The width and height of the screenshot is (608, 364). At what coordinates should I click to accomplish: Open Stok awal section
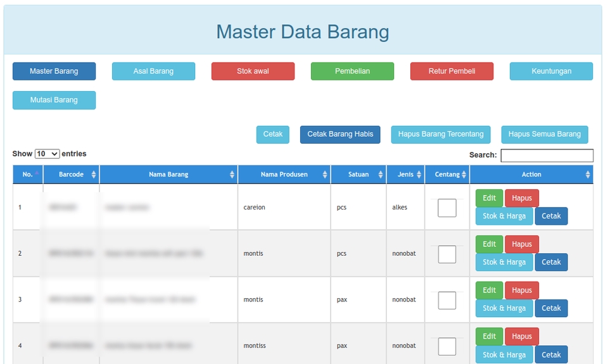tap(253, 72)
